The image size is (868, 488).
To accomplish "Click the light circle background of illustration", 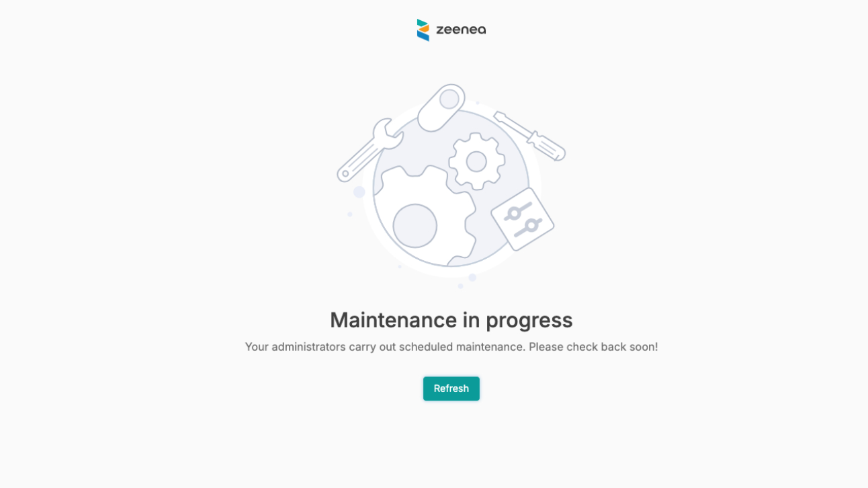I will coord(451,188).
